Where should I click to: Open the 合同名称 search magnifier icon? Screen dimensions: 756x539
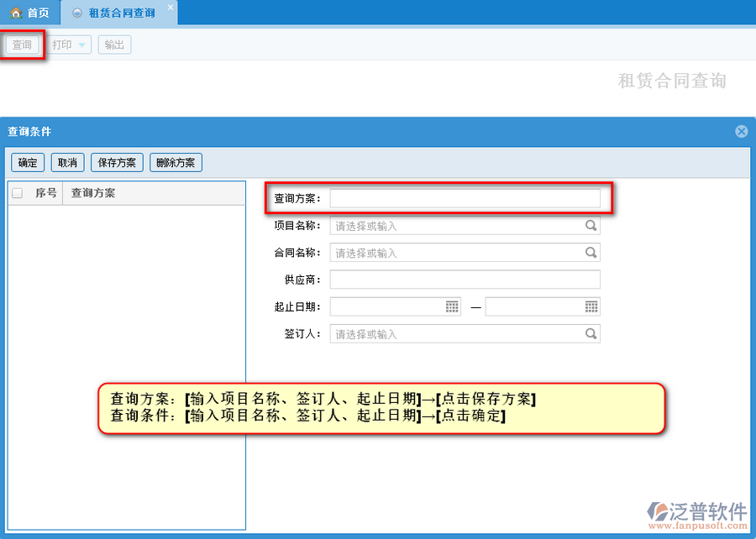click(x=591, y=253)
